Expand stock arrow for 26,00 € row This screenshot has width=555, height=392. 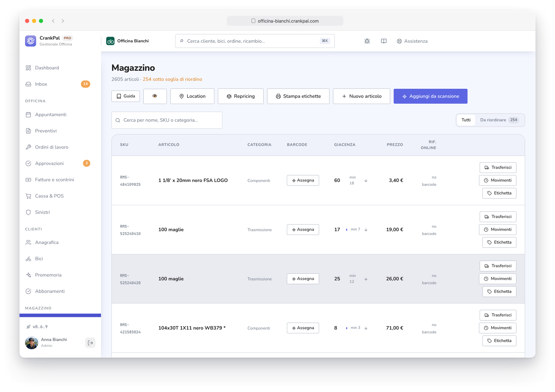[x=366, y=279]
